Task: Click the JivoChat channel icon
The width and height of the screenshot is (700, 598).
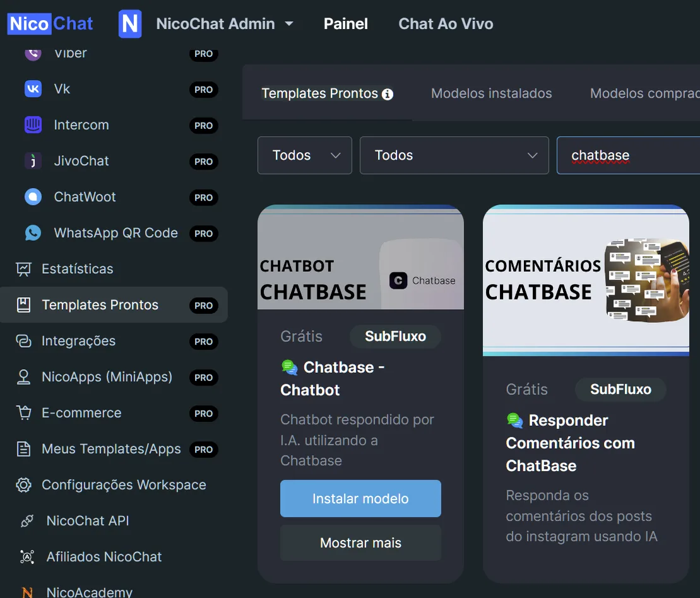Action: (x=33, y=161)
